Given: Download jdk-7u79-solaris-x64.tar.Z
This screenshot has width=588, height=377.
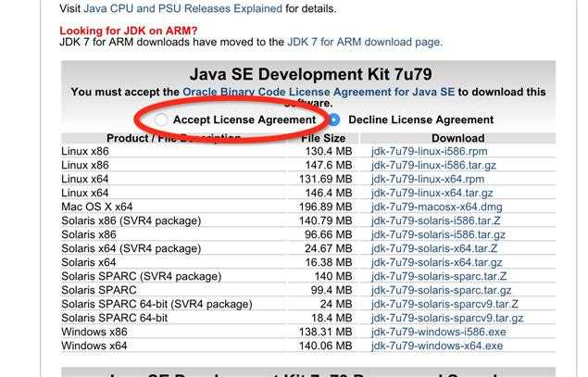Looking at the screenshot, I should pyautogui.click(x=434, y=248).
